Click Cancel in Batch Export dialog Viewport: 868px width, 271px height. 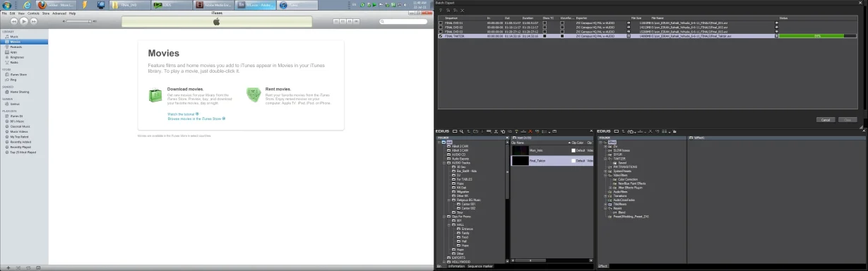click(825, 120)
